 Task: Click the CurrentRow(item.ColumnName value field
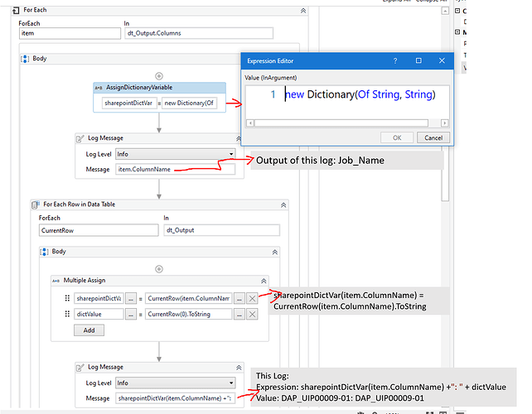click(189, 298)
